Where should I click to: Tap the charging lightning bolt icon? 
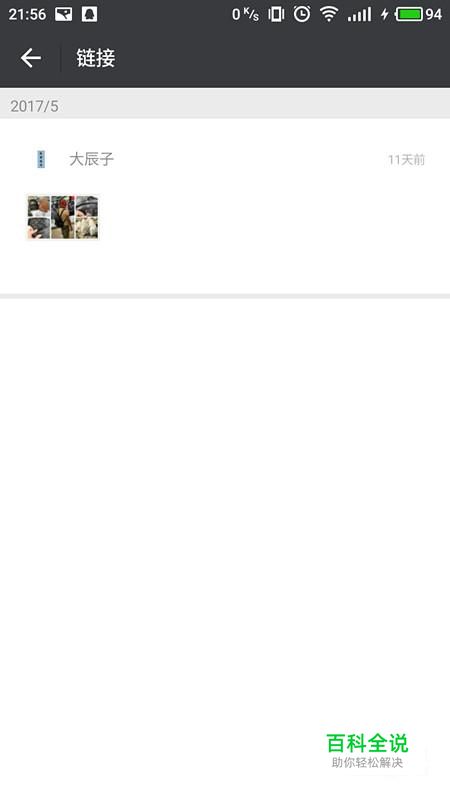(x=384, y=14)
